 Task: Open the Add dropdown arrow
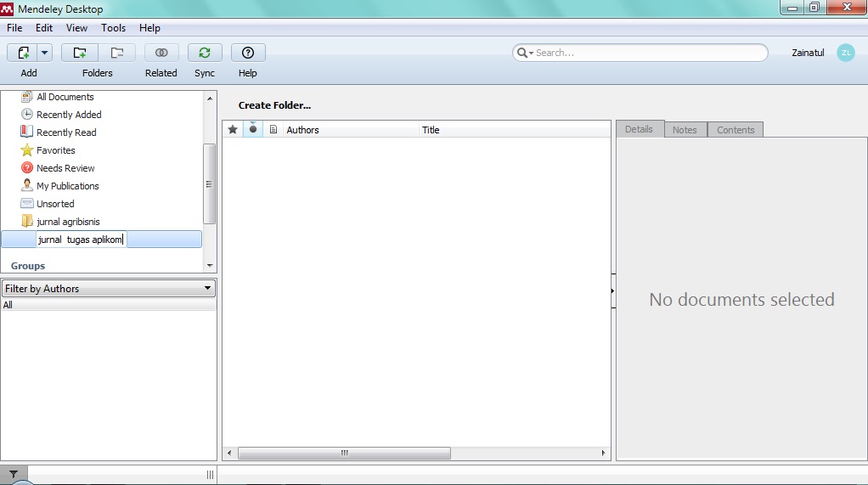(45, 54)
